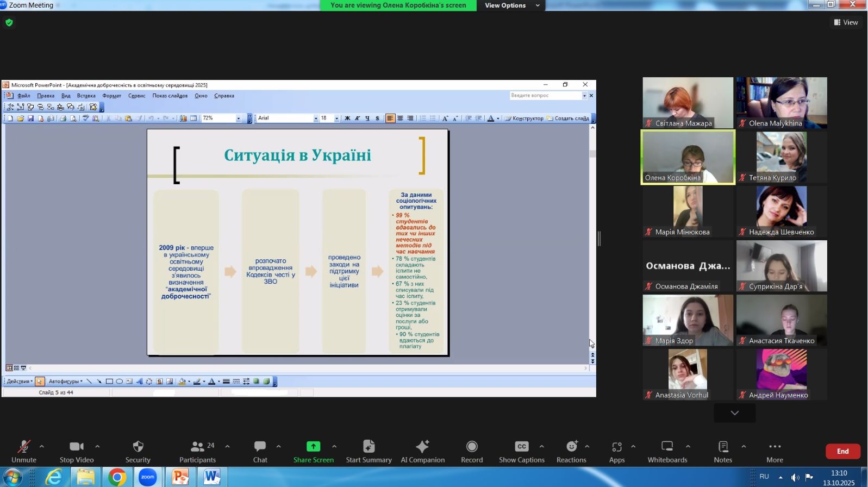Click the Unmute microphone icon
The height and width of the screenshot is (487, 868).
pos(24,447)
